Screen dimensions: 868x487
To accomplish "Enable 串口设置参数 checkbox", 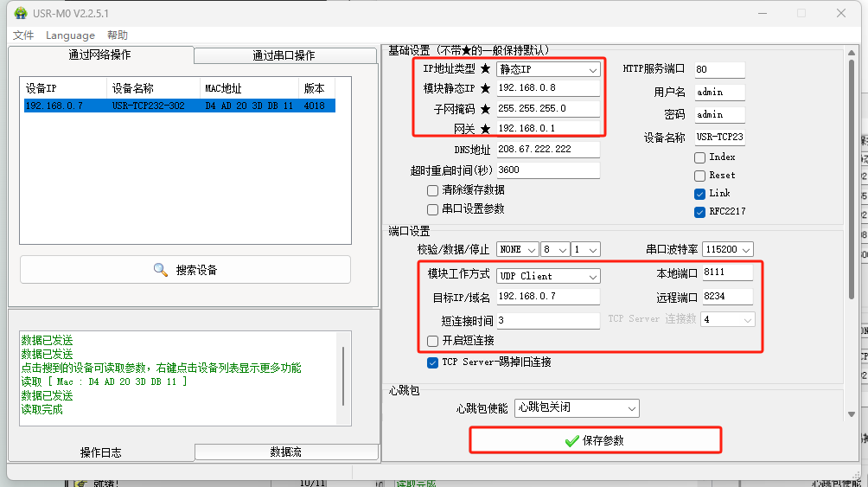I will coord(432,209).
